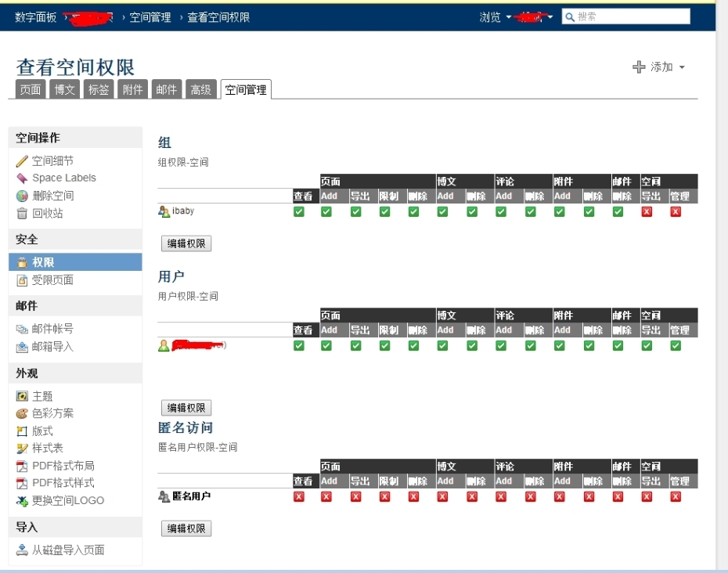This screenshot has width=728, height=573.
Task: Click 匿名用户 red 查看 permission mark
Action: pos(299,496)
